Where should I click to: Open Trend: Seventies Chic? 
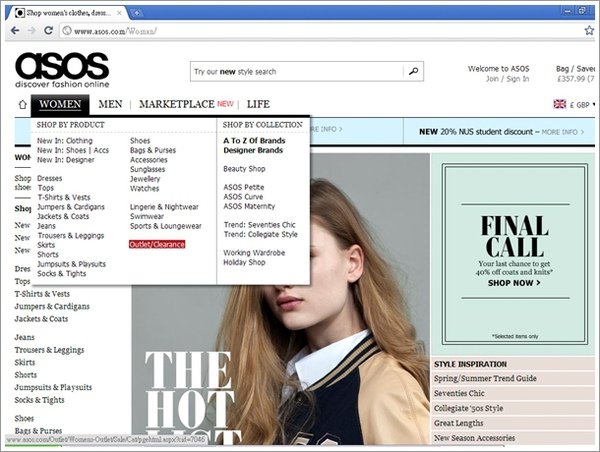click(259, 225)
